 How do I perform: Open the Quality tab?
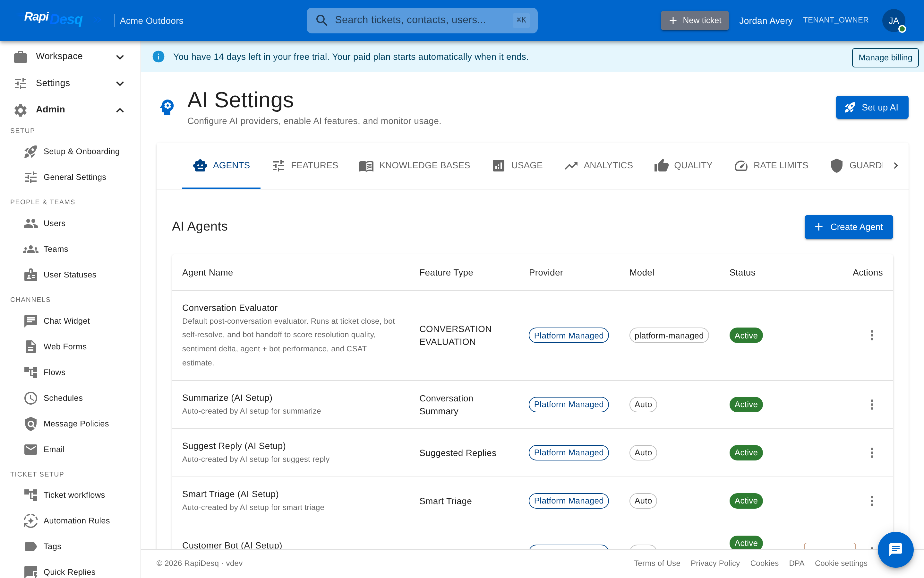point(683,165)
